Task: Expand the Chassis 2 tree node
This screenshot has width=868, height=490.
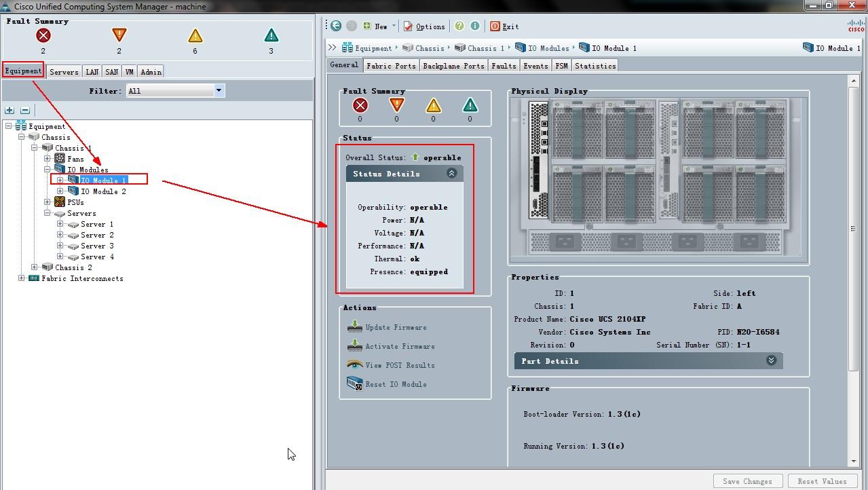Action: click(35, 267)
